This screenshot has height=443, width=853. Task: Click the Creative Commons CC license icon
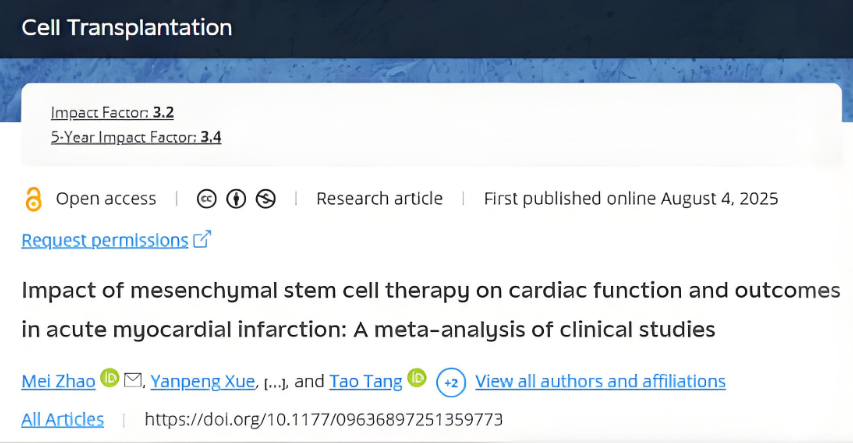(x=208, y=199)
